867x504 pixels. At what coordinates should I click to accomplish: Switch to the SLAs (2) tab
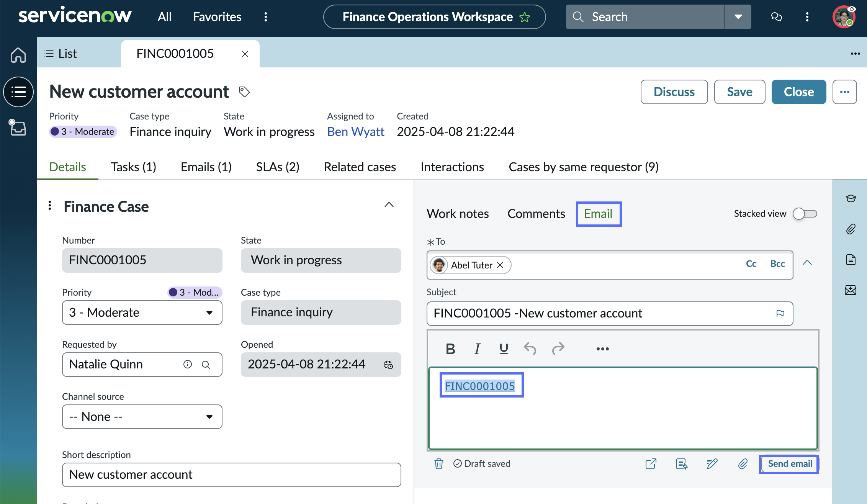click(x=278, y=167)
